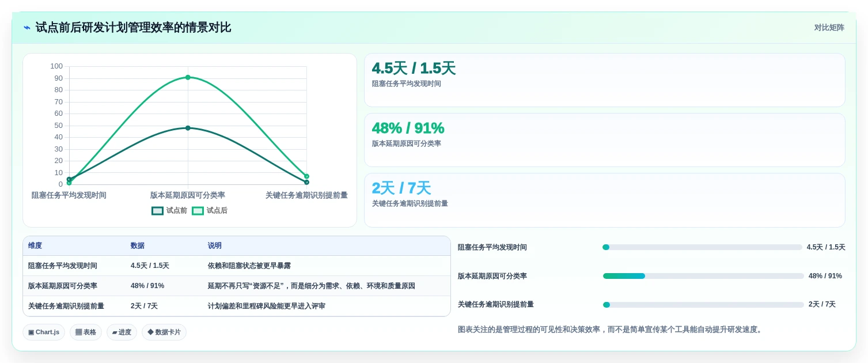Toggle the 试点前 legend swatch
The image size is (868, 363).
157,211
